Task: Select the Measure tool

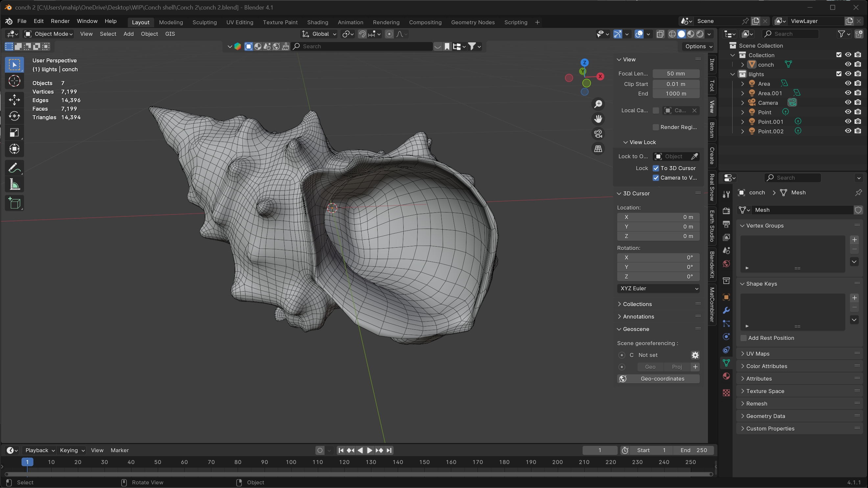Action: (14, 185)
